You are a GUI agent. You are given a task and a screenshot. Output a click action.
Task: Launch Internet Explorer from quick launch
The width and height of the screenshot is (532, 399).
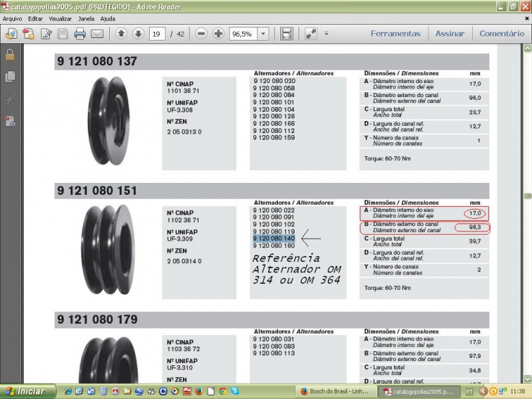(x=68, y=391)
